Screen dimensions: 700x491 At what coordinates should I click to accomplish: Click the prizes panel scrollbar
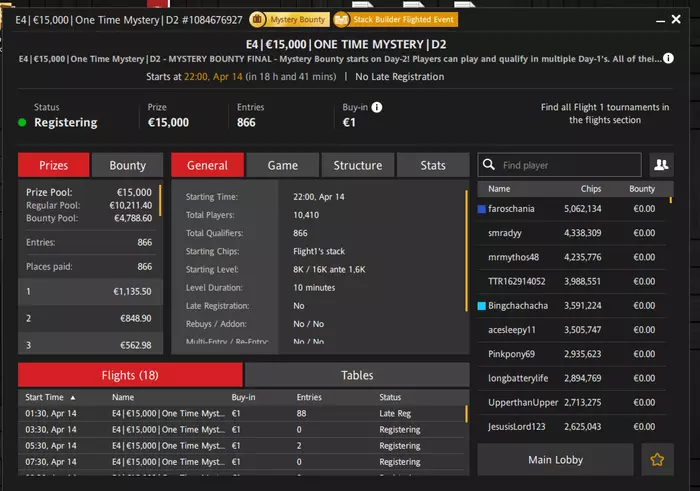click(x=160, y=200)
